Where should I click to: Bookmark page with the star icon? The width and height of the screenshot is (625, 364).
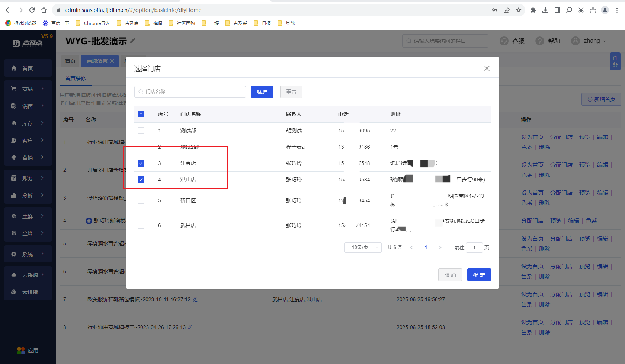(519, 10)
